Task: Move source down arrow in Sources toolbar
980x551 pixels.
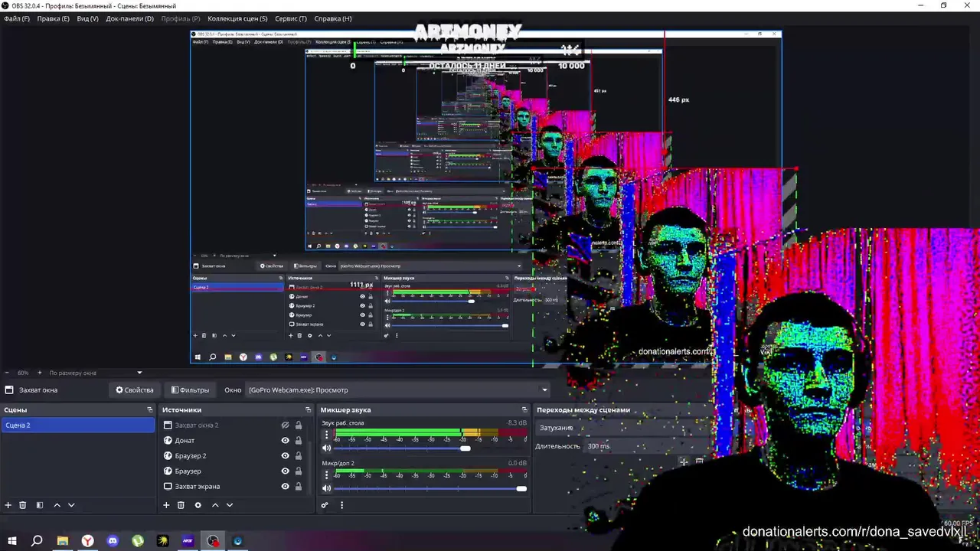Action: click(x=229, y=505)
